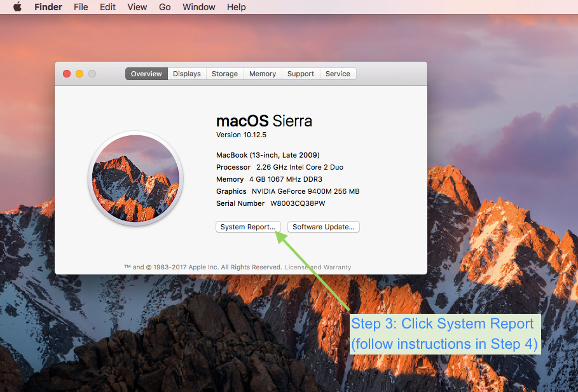Click the MacBook (13-inch, Late 2009) text
This screenshot has width=578, height=392.
pyautogui.click(x=268, y=155)
